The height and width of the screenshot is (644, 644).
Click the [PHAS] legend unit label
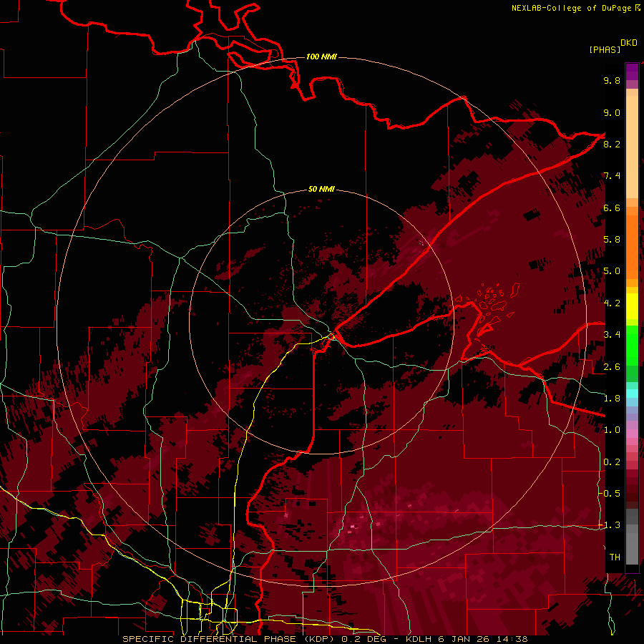(605, 49)
